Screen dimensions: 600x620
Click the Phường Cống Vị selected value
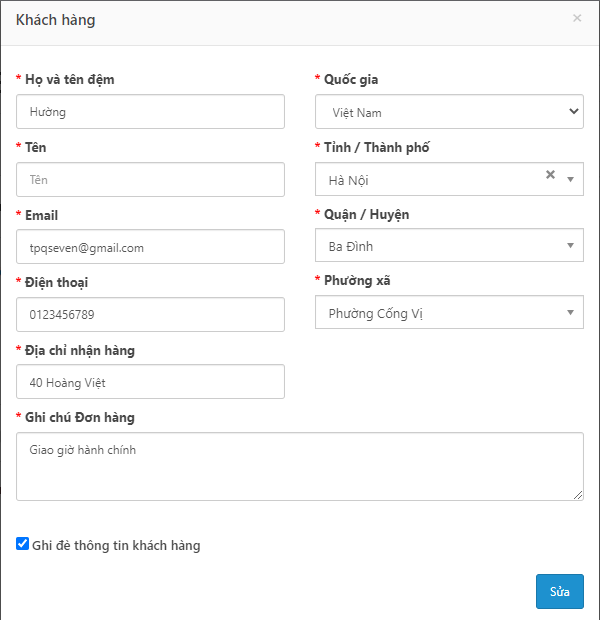click(376, 314)
